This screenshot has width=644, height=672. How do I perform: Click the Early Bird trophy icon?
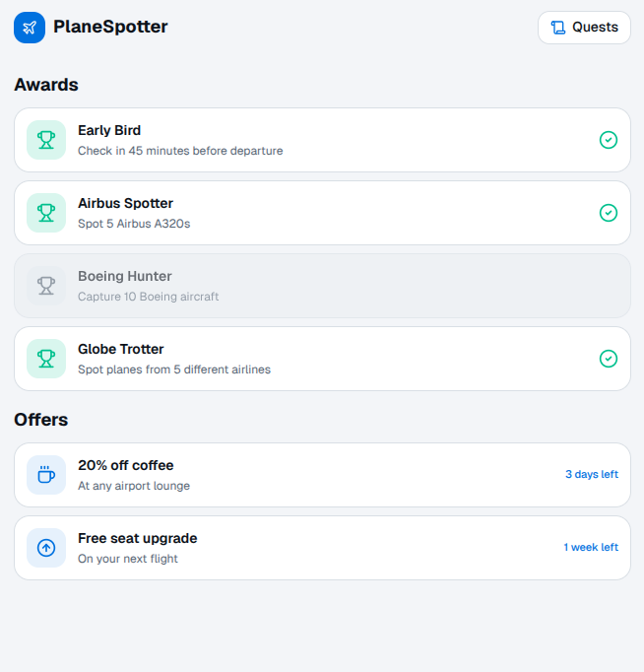[46, 140]
